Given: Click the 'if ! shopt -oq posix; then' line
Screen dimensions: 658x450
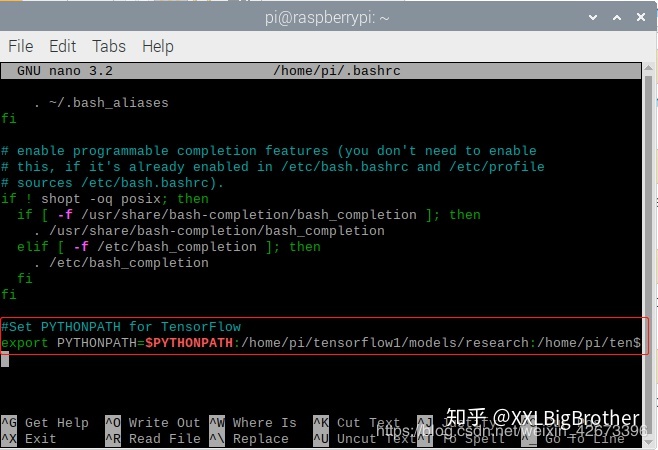Looking at the screenshot, I should coord(104,199).
